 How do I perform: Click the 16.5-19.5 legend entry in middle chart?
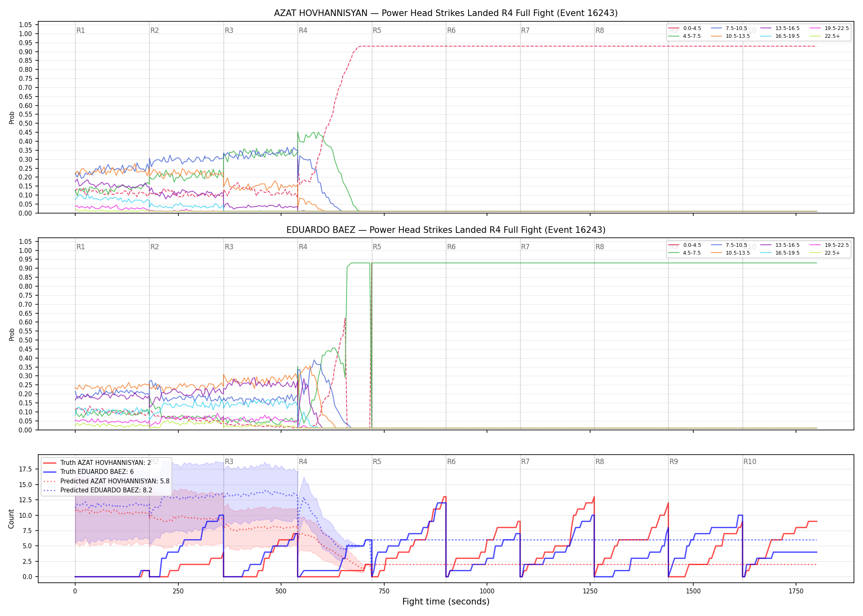[780, 253]
